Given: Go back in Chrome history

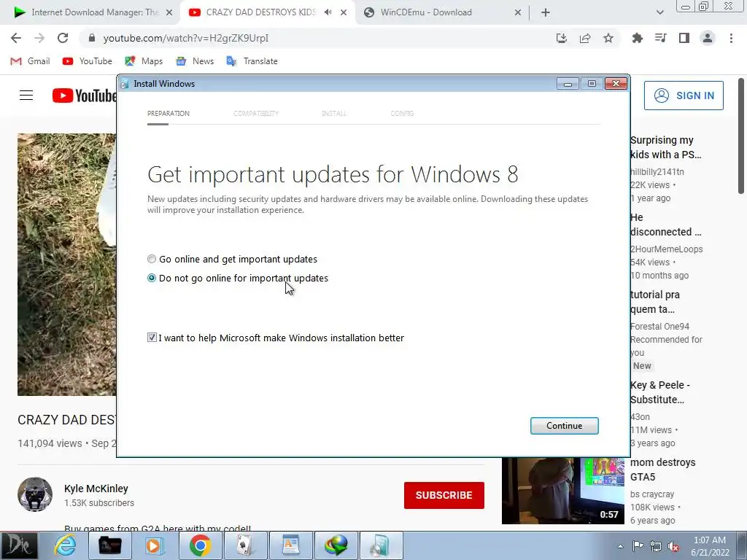Looking at the screenshot, I should click(x=16, y=38).
